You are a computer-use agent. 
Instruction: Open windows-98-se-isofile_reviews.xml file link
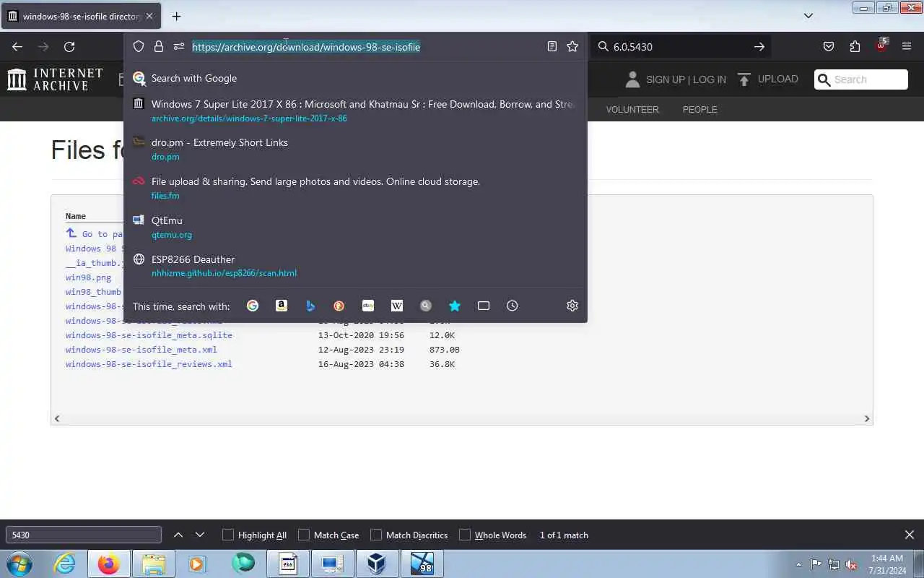pyautogui.click(x=149, y=364)
